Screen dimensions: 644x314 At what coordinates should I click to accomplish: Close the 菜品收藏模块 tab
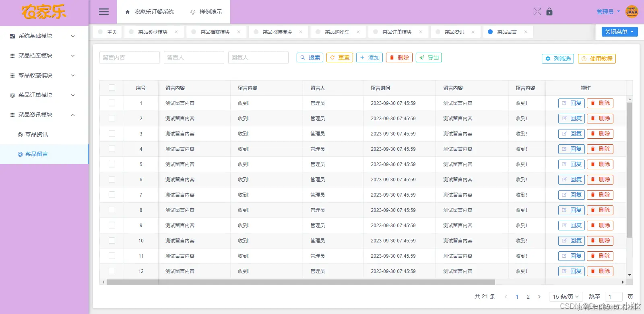tap(301, 32)
